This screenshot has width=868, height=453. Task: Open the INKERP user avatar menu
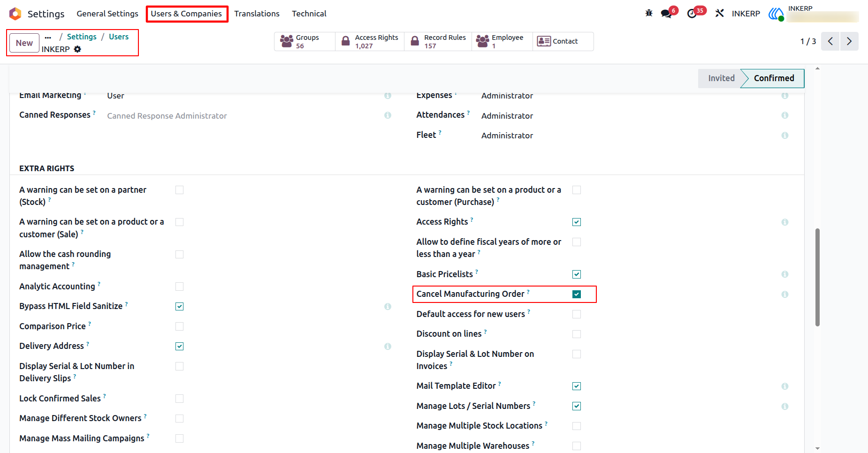(x=777, y=14)
